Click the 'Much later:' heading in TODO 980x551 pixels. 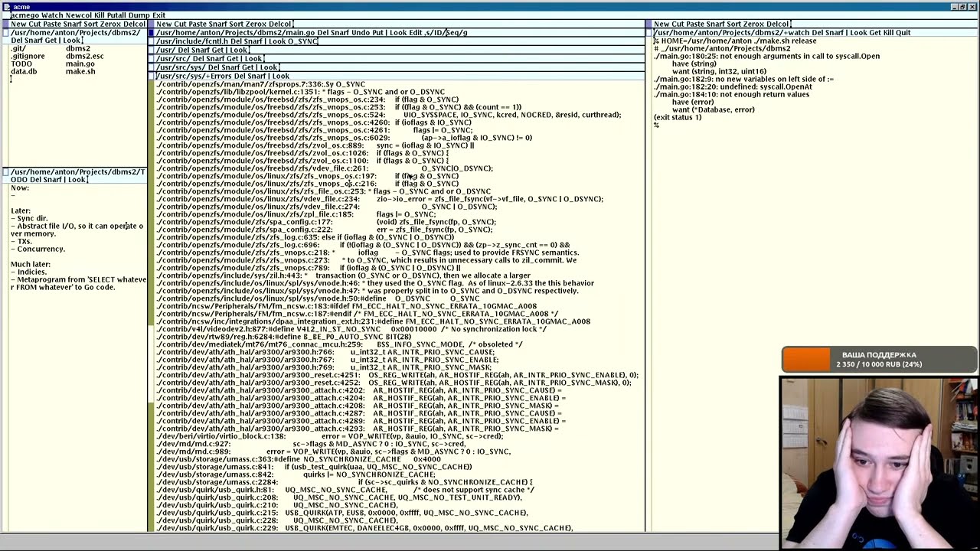tap(31, 265)
